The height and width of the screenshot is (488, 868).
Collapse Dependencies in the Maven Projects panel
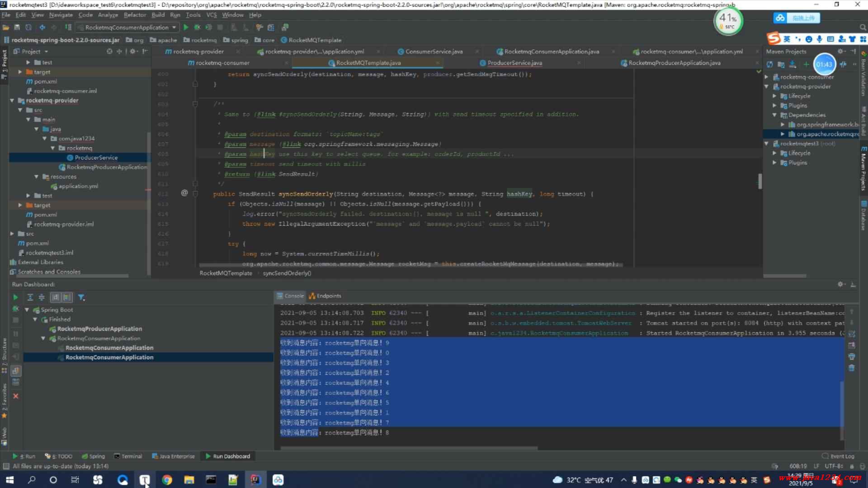(x=774, y=115)
